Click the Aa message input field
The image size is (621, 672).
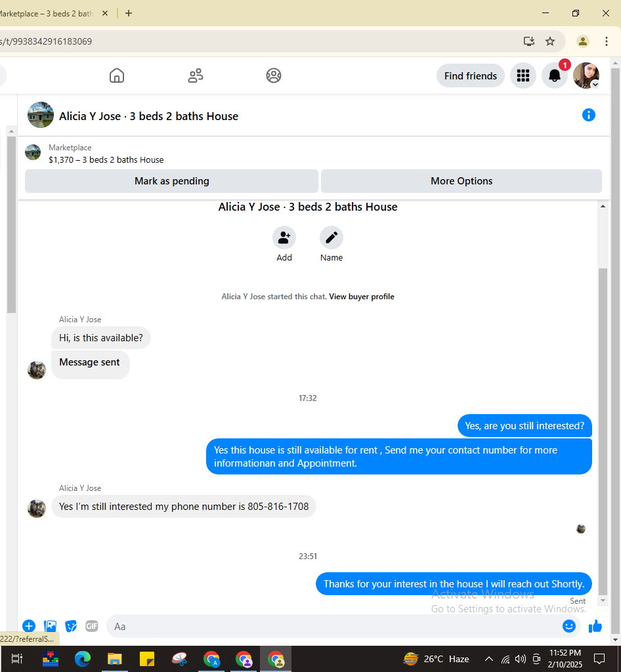(334, 627)
